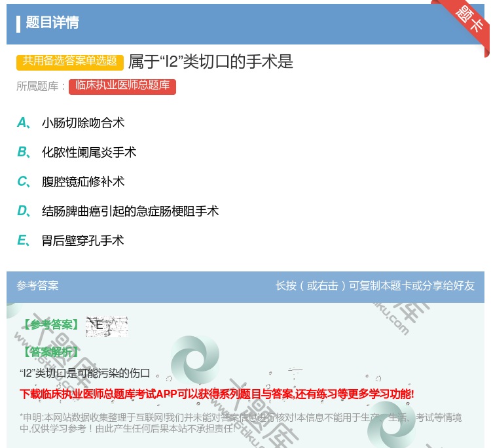Select option C 腹腔镜疝修补术
This screenshot has width=491, height=448.
coord(71,181)
